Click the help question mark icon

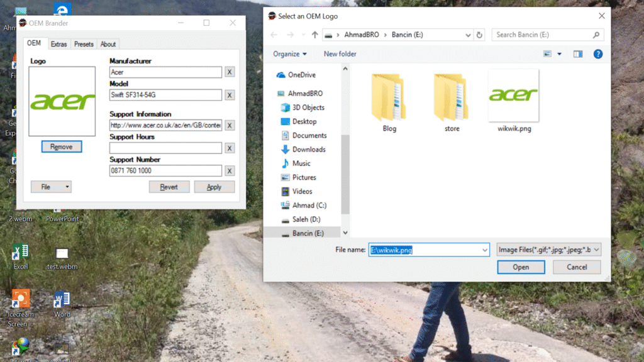[x=598, y=54]
